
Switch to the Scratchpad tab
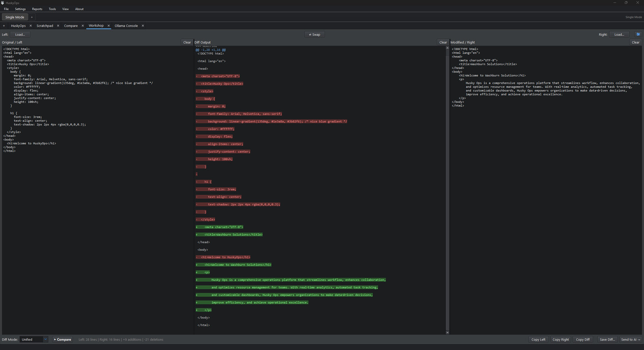tap(45, 26)
